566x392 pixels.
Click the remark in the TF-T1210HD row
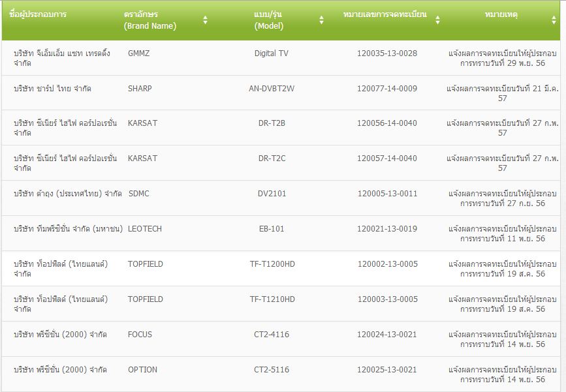[x=503, y=305]
